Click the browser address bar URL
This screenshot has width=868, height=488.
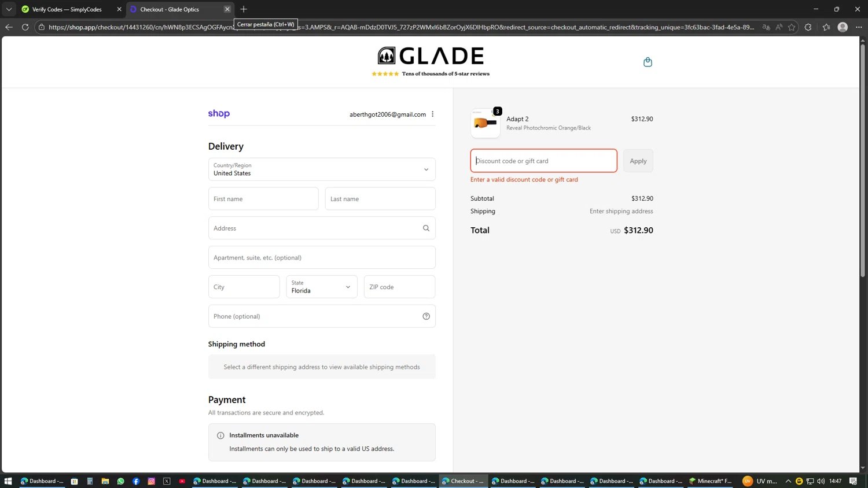pos(402,27)
